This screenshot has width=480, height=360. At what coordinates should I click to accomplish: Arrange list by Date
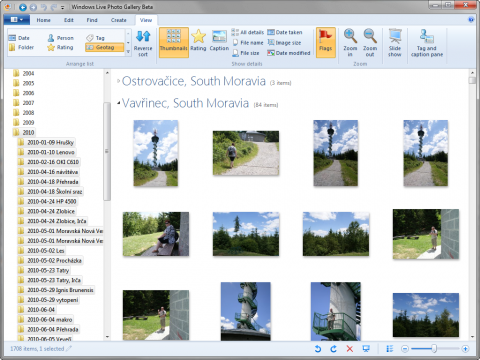(x=19, y=38)
